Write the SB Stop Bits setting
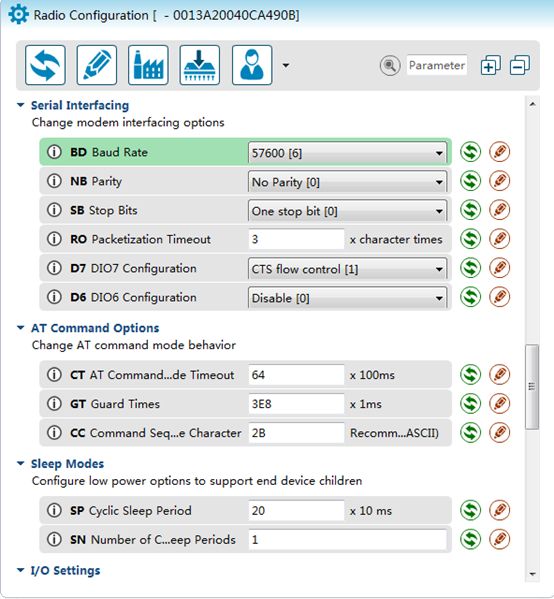 (x=500, y=210)
